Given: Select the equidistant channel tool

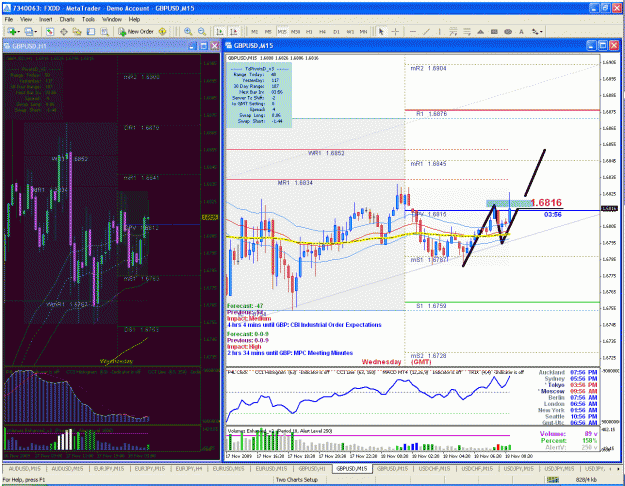Looking at the screenshot, I should [x=453, y=31].
